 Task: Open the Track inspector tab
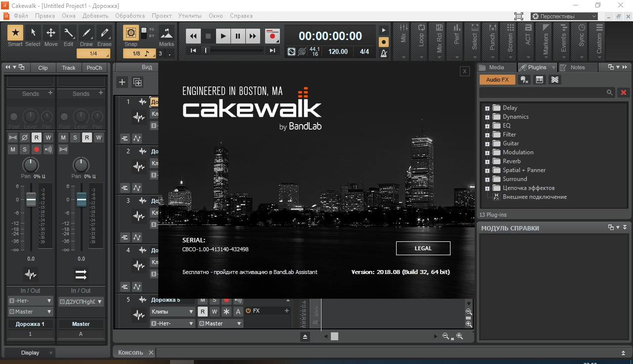coord(69,68)
